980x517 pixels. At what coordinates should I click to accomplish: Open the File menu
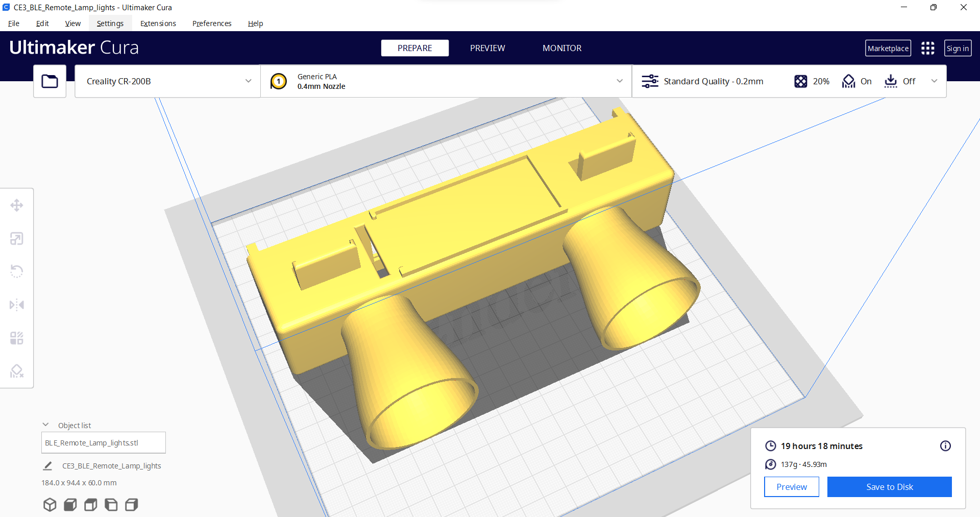pyautogui.click(x=14, y=24)
